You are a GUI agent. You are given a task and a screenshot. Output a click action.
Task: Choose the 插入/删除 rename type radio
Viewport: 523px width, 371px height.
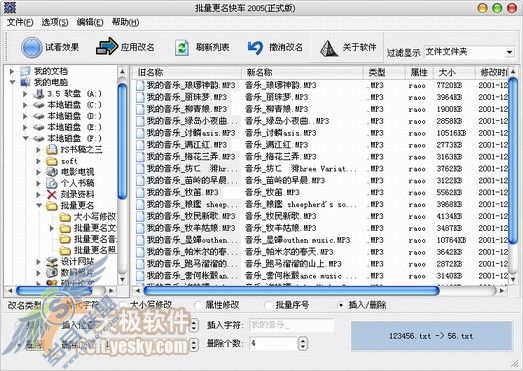(341, 305)
